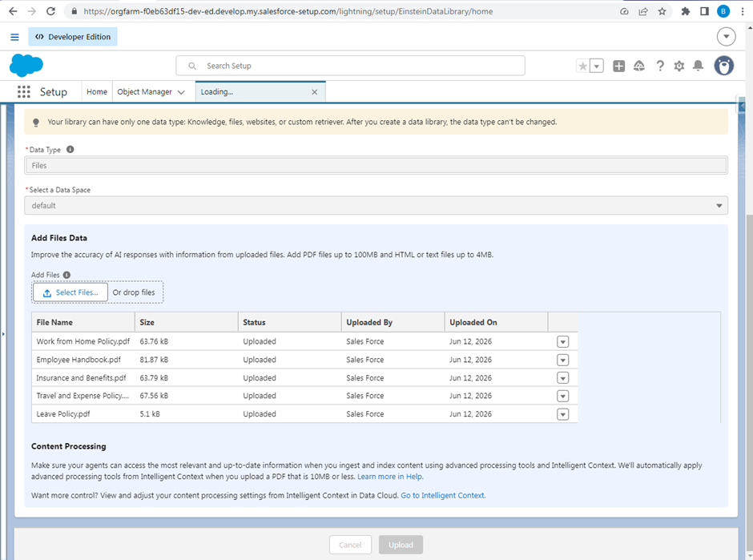Open the Learn more in Help link

390,477
